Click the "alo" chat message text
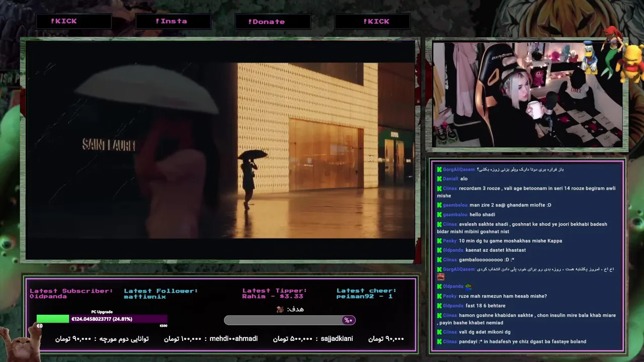The height and width of the screenshot is (362, 644). tap(464, 179)
